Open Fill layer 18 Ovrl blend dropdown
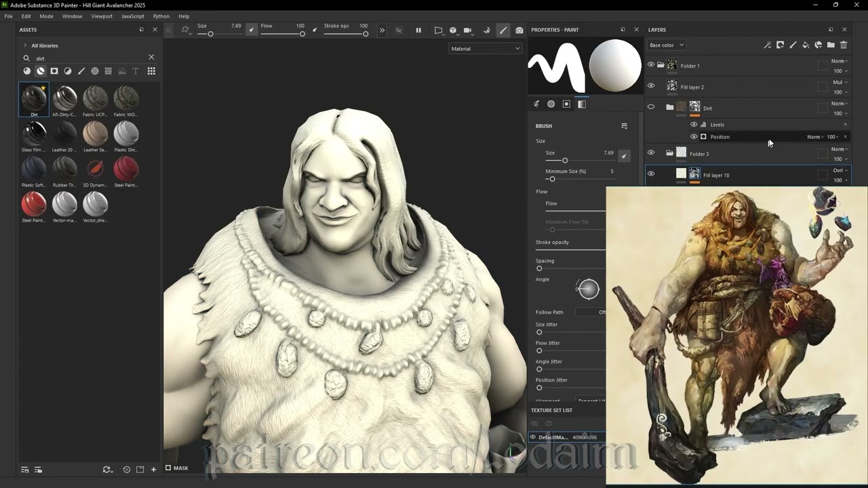The image size is (868, 488). pyautogui.click(x=840, y=171)
